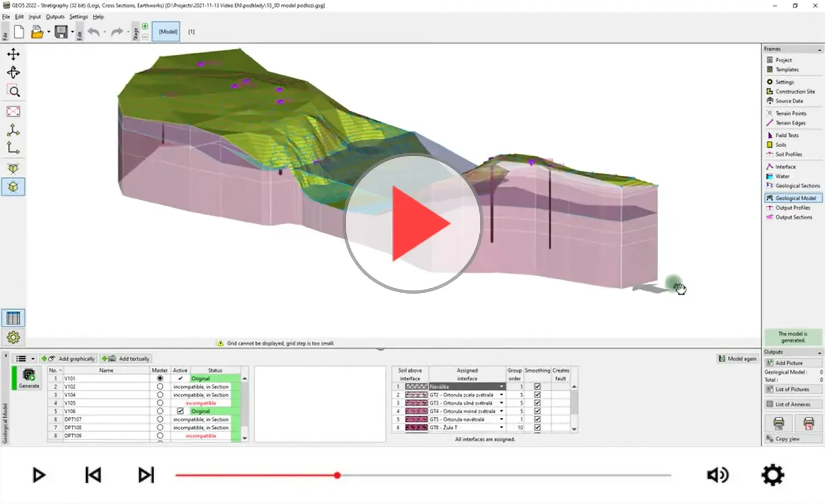Click the Generate model icon
This screenshot has height=504, width=825.
coord(29,378)
